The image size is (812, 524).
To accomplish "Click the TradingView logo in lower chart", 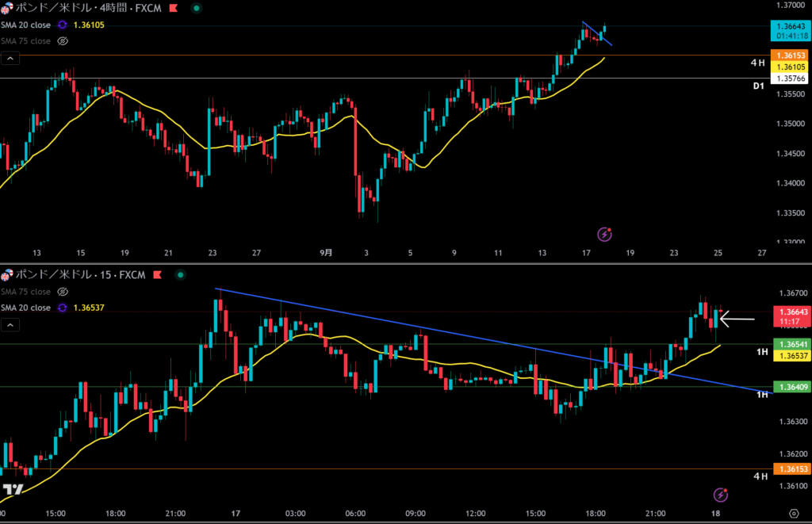I will (11, 489).
